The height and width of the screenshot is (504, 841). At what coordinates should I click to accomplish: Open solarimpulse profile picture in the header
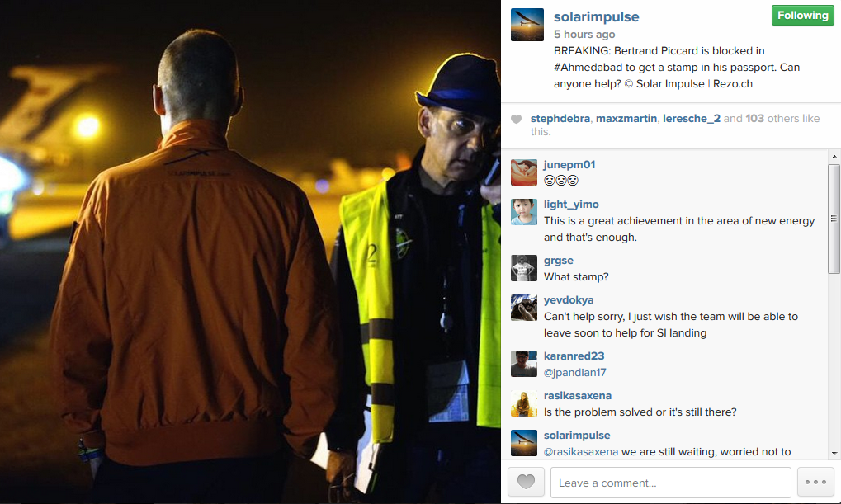[527, 25]
